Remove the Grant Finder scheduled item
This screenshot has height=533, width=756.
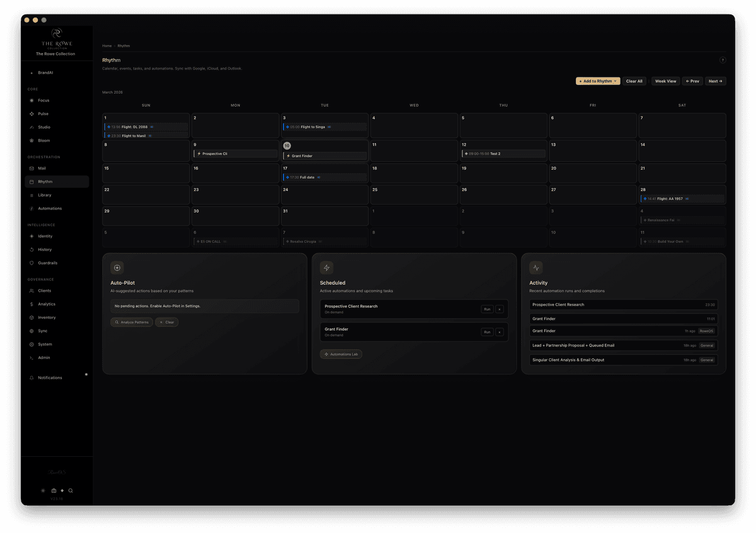pos(500,332)
